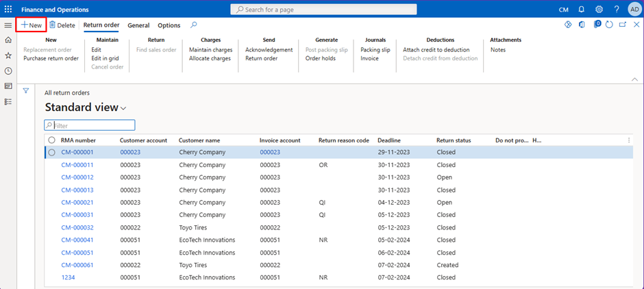Click Acknowledgement under Send
The height and width of the screenshot is (289, 644).
point(269,50)
